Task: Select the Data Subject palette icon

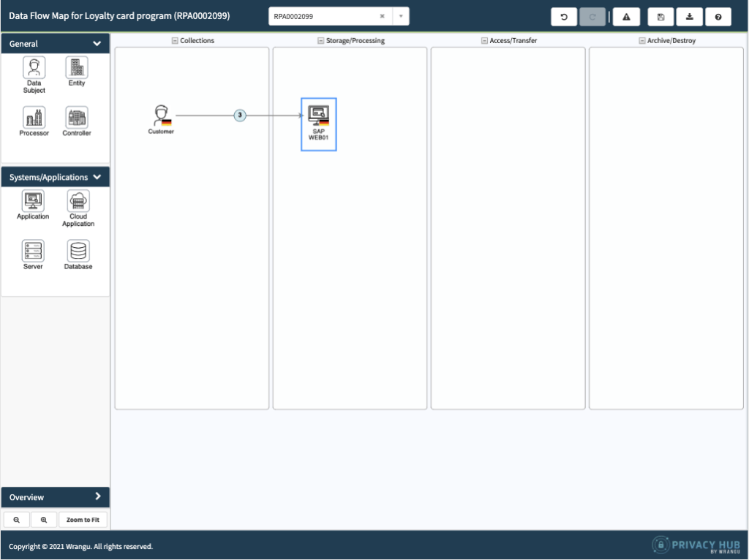Action: (34, 68)
